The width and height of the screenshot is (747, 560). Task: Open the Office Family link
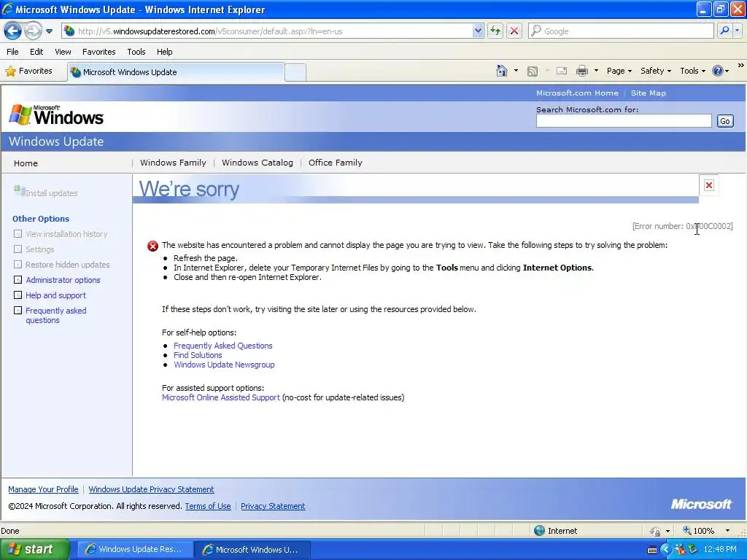335,163
